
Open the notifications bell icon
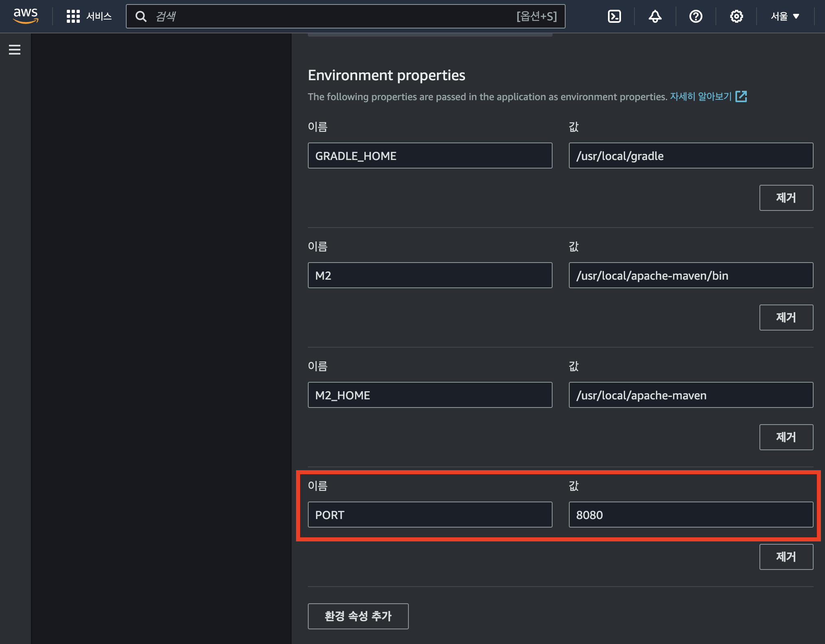(655, 16)
